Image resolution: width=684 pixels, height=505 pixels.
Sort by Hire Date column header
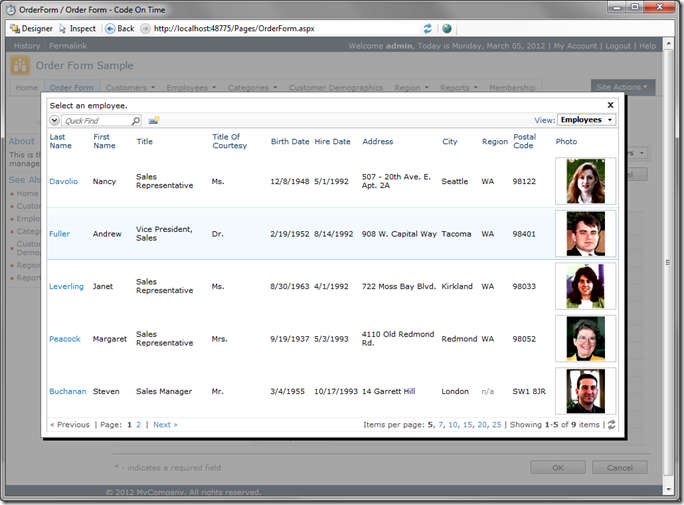pos(332,142)
